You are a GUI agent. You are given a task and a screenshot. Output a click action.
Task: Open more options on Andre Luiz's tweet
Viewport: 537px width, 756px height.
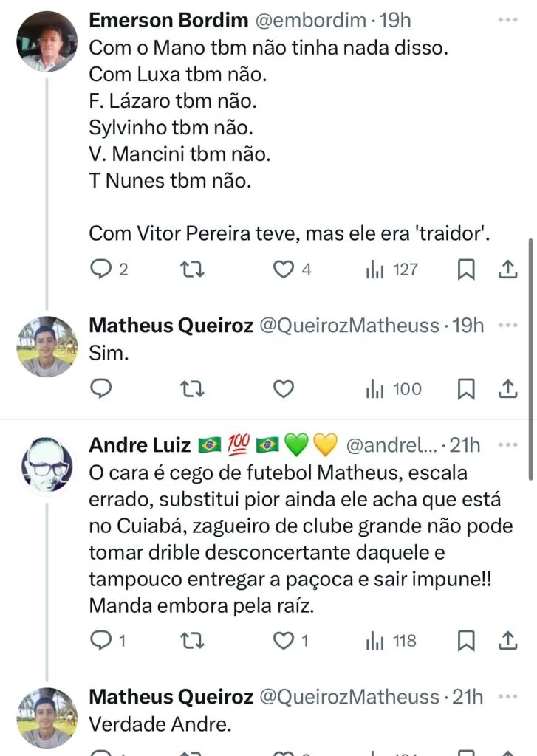click(x=508, y=445)
